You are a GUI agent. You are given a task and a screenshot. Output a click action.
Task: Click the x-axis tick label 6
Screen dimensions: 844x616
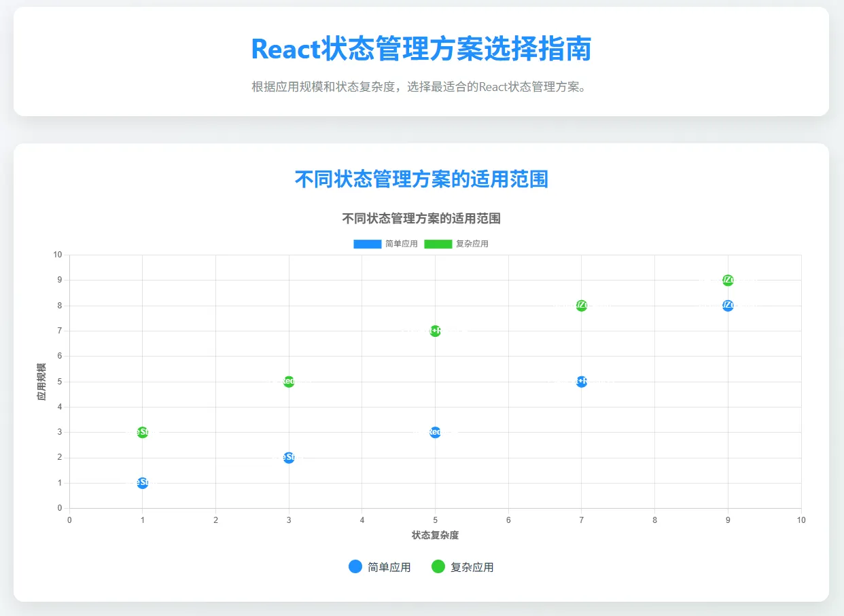508,520
